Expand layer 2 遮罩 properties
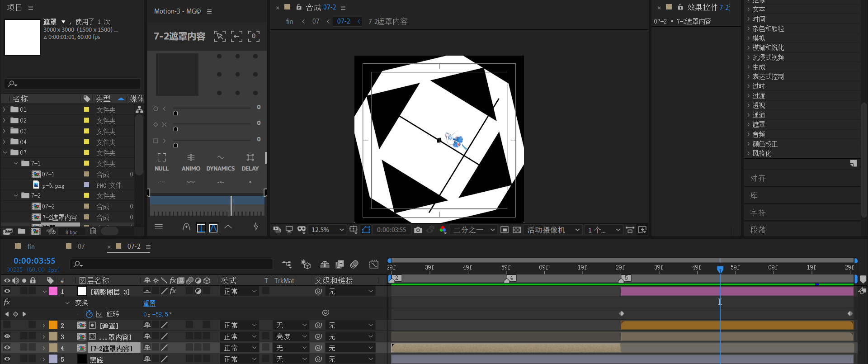Screen dimensions: 868x364 click(44, 325)
